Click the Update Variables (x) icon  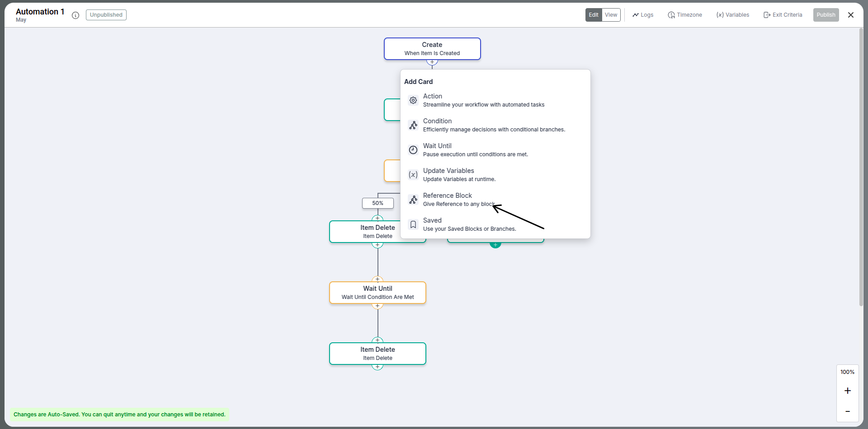pos(413,175)
